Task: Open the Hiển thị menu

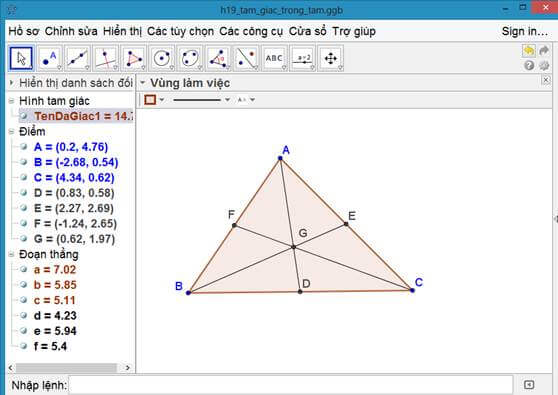Action: click(122, 31)
